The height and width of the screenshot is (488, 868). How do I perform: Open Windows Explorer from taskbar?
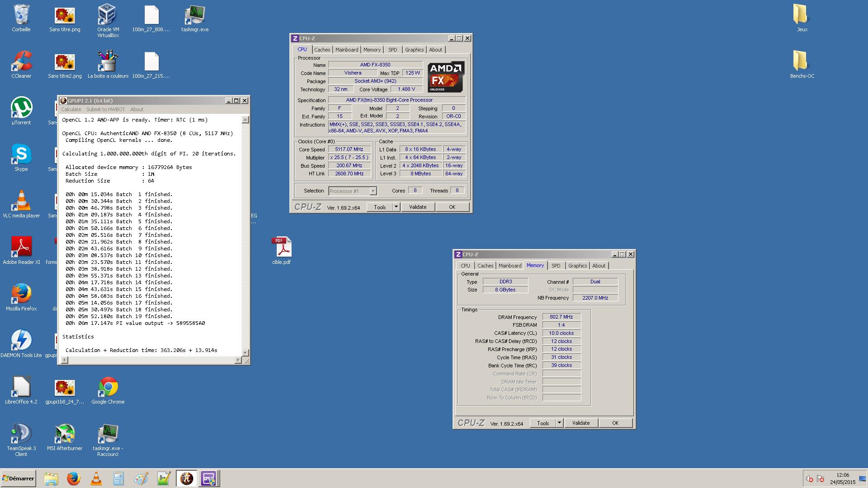(51, 479)
